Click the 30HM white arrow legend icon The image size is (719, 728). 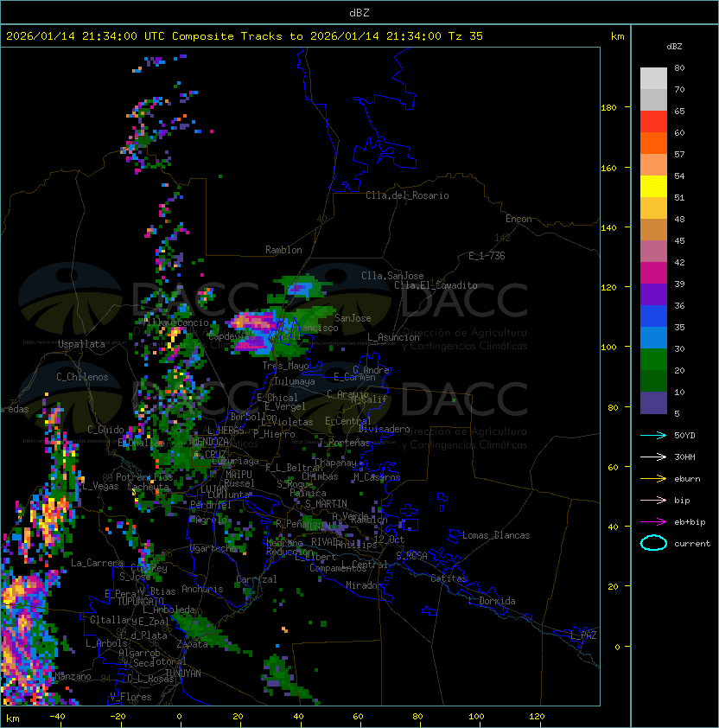pos(653,457)
